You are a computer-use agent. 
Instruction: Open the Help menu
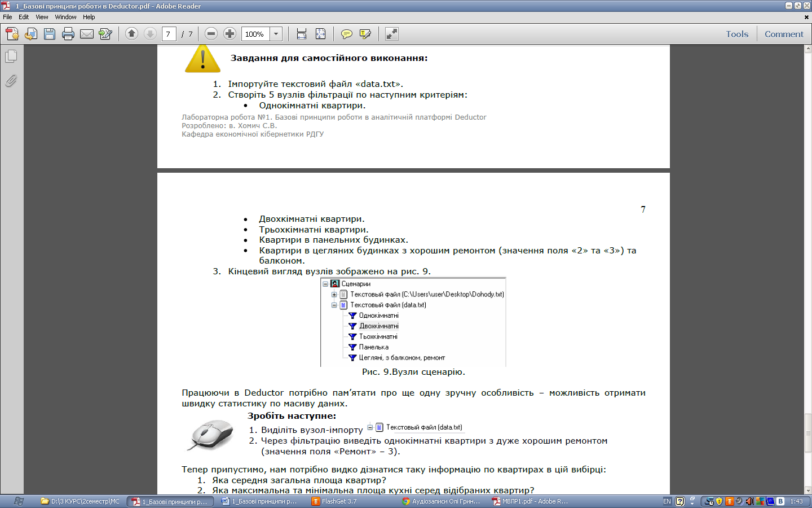[x=89, y=17]
